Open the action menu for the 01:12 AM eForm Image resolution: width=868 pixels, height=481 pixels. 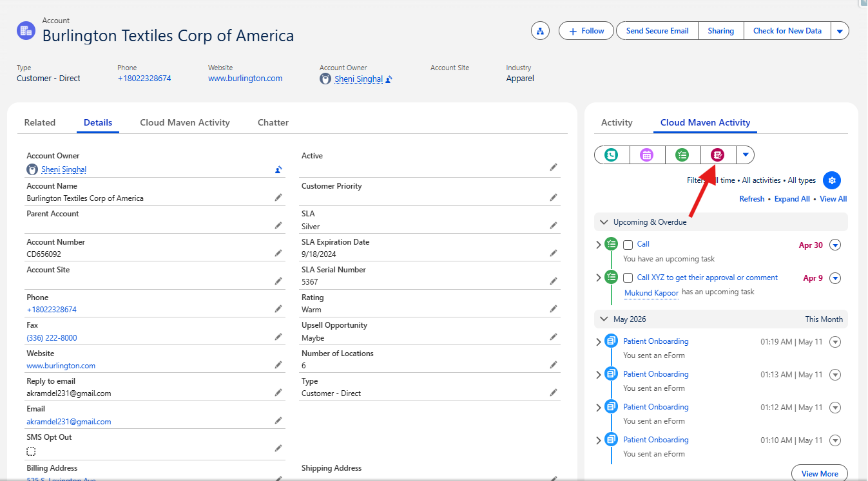click(835, 408)
